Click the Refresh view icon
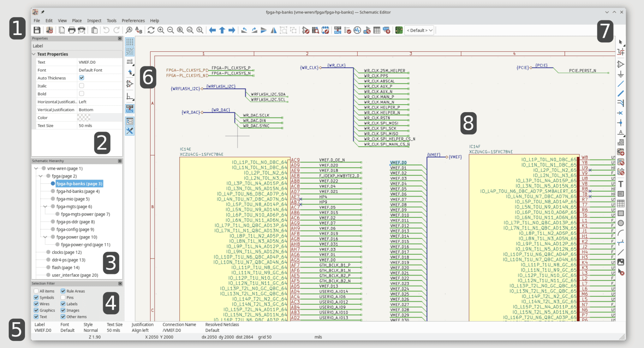 (151, 30)
